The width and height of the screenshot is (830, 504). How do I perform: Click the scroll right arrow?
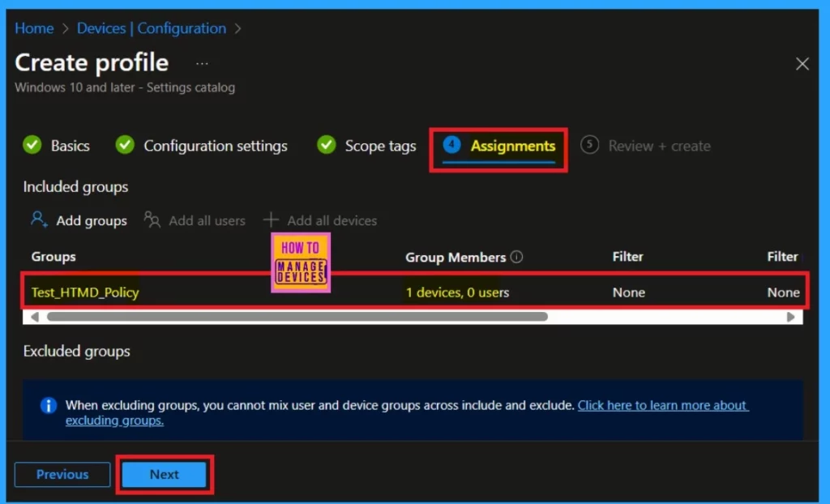(x=791, y=317)
